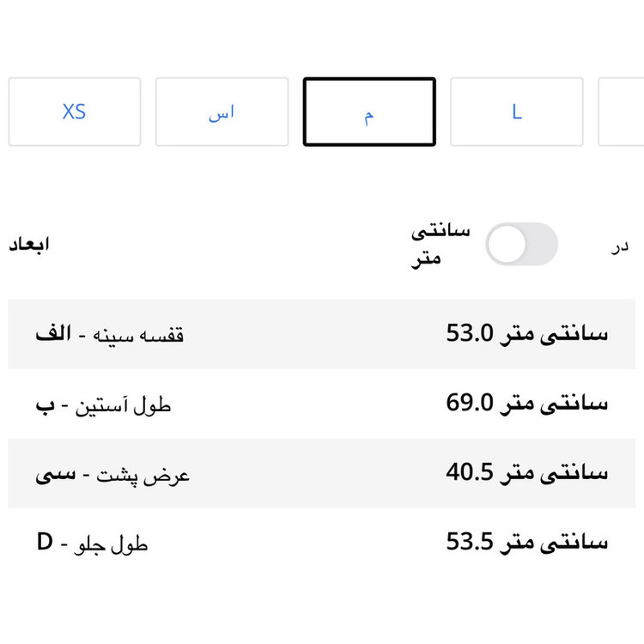Toggle the centimeter unit switch
Viewport: 644px width, 644px height.
coord(521,245)
